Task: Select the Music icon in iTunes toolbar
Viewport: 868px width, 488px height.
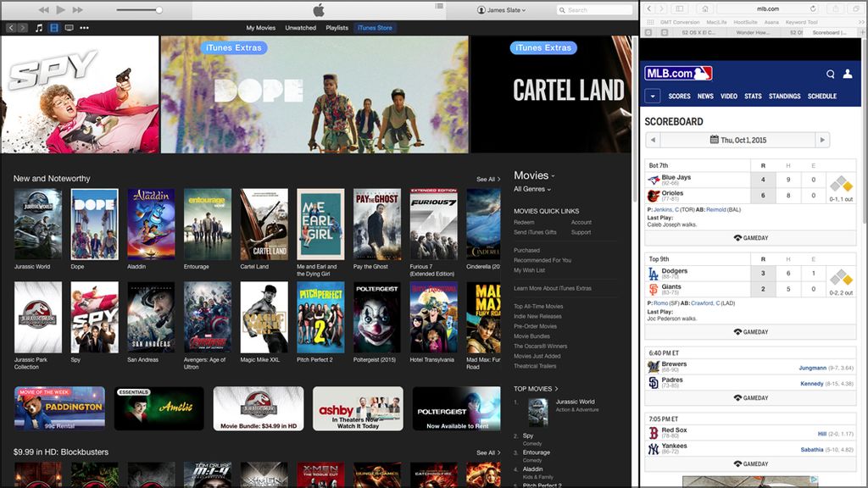Action: [39, 28]
